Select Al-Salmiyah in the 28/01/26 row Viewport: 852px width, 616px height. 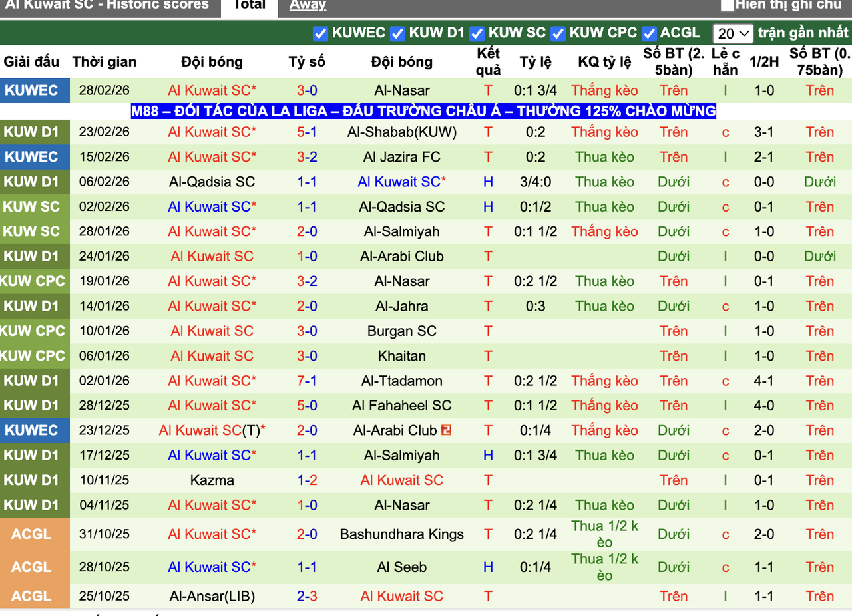pyautogui.click(x=402, y=231)
